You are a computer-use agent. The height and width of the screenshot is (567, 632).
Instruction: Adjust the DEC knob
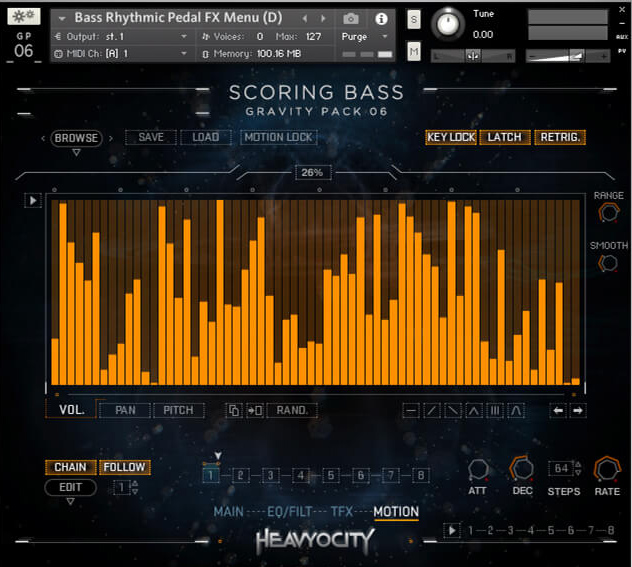pyautogui.click(x=522, y=469)
